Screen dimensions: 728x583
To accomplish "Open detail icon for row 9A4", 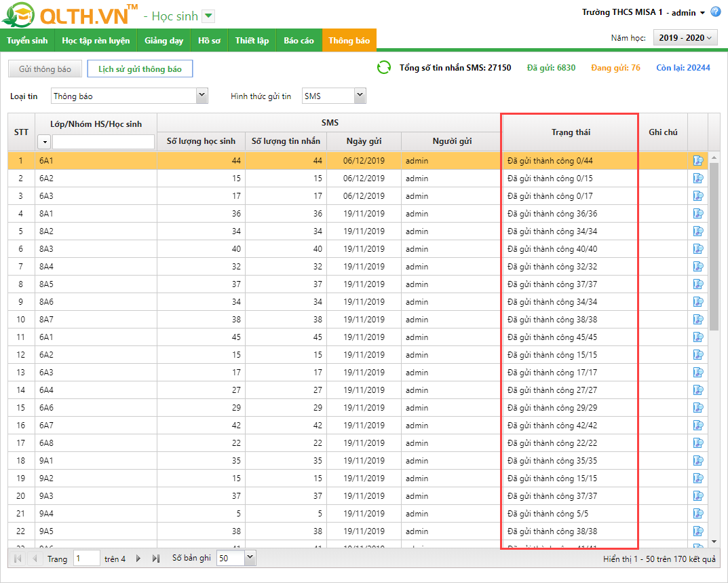I will (697, 514).
